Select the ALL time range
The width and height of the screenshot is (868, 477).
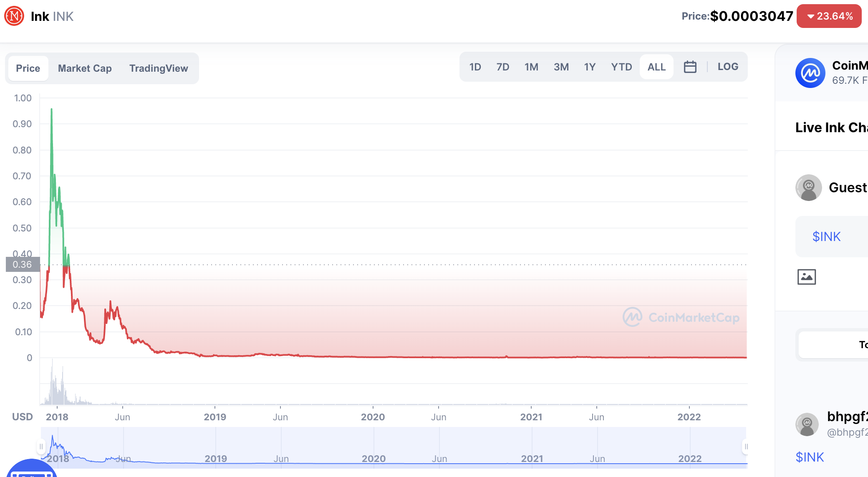coord(656,67)
